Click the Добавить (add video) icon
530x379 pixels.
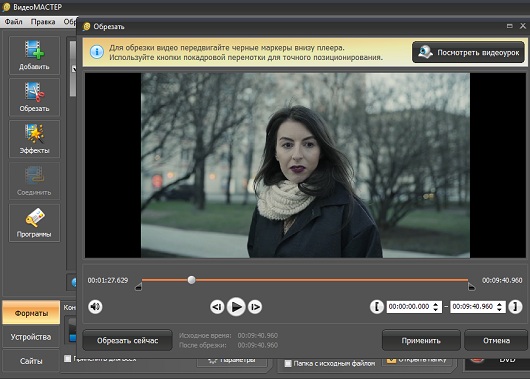(34, 55)
